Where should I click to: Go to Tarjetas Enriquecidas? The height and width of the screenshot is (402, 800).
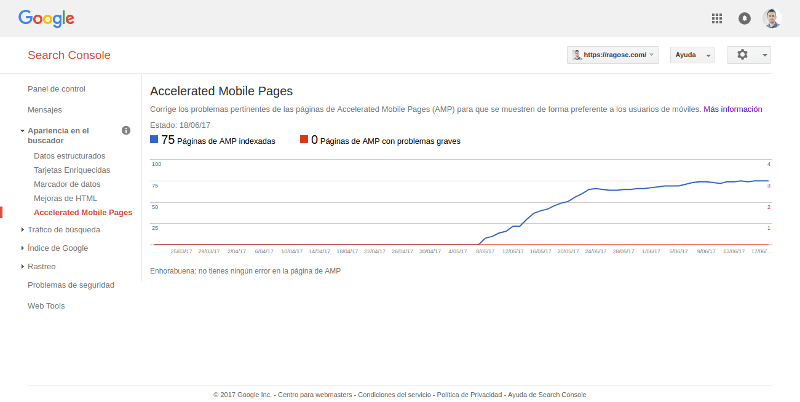(72, 170)
